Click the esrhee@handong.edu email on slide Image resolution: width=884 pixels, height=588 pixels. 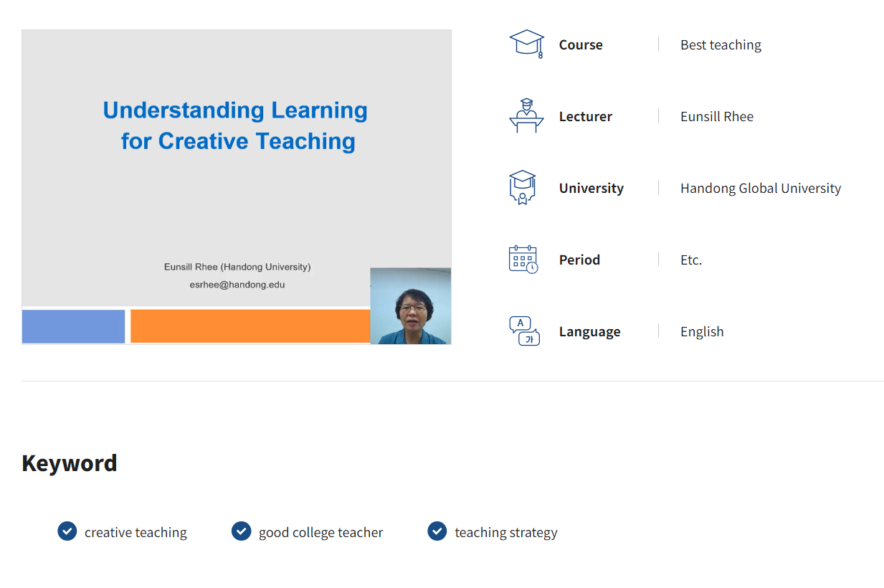pyautogui.click(x=237, y=285)
